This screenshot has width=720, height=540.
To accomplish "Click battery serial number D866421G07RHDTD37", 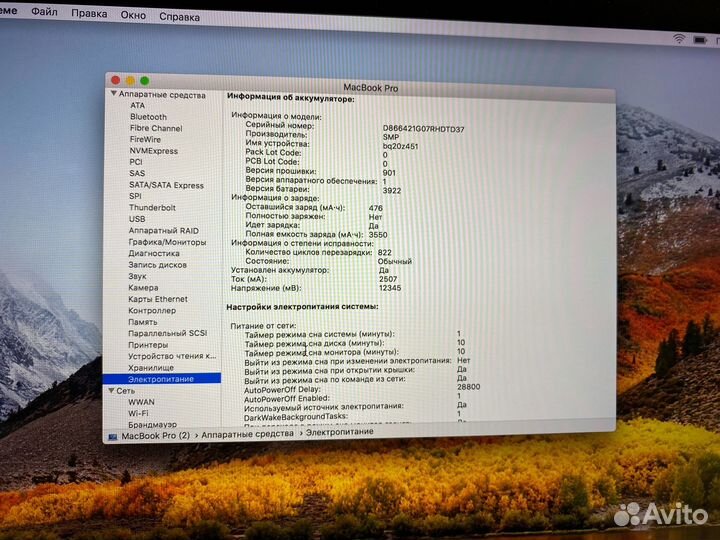I will coord(423,129).
